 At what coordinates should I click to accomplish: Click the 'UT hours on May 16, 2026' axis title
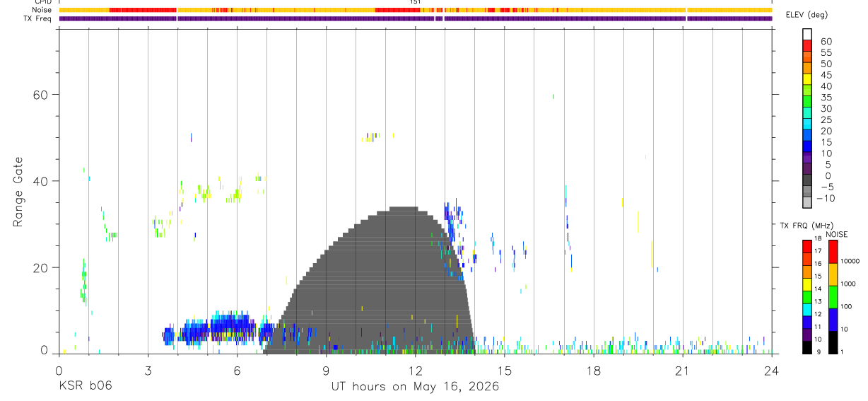pyautogui.click(x=415, y=387)
